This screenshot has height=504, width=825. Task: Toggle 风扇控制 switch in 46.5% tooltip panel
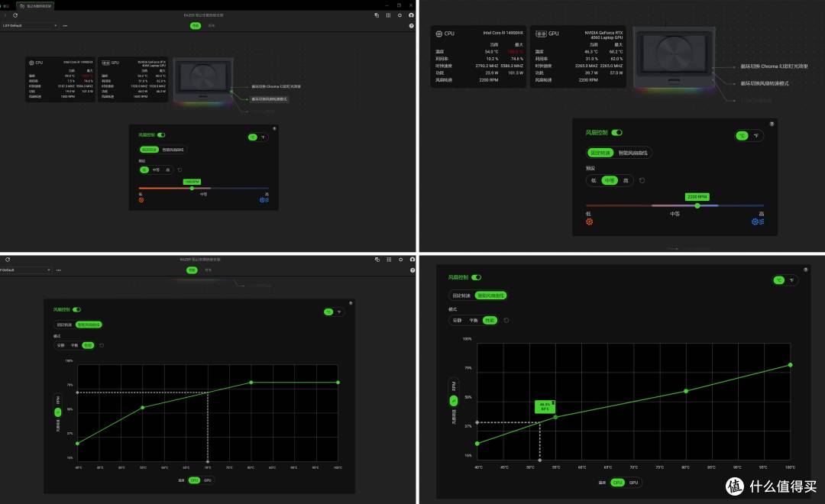[476, 277]
